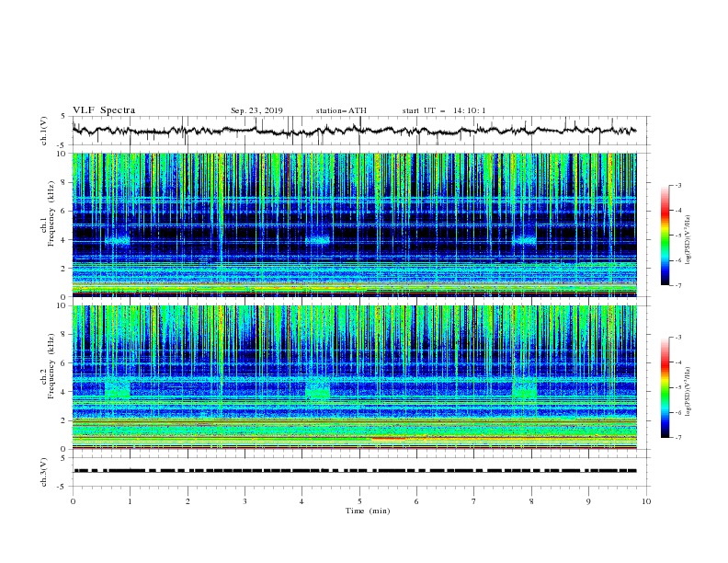Click the "10" kHz tick on ch.2 spectrogram
Image resolution: width=728 pixels, height=563 pixels.
coord(63,305)
